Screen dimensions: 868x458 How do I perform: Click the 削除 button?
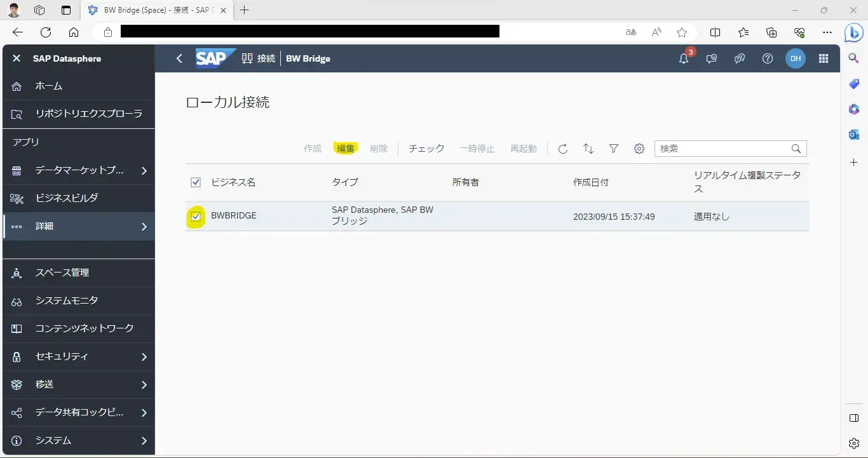[x=379, y=149]
